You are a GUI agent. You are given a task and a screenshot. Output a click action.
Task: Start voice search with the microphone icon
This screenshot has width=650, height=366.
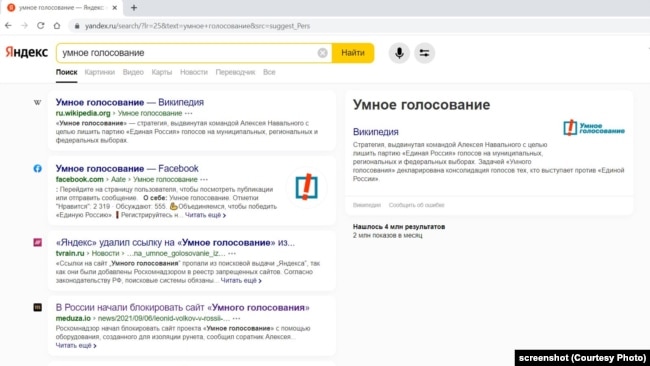(399, 53)
